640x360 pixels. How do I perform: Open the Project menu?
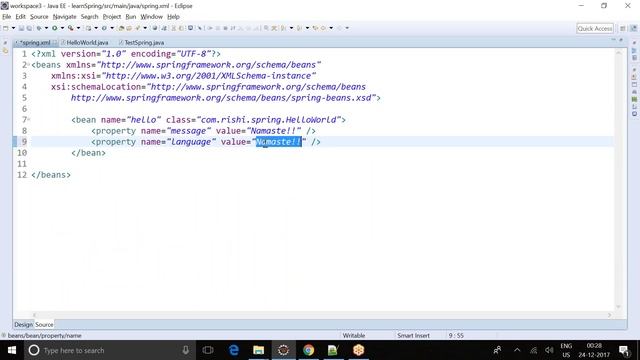112,17
